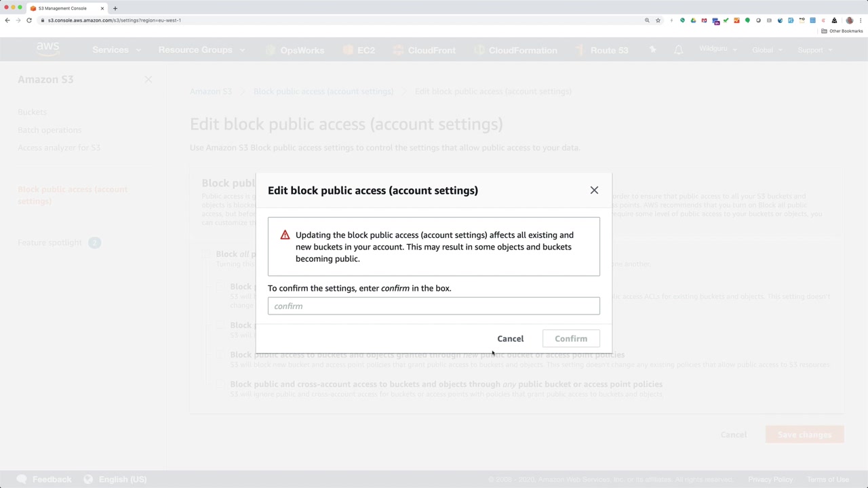Open the Privacy Policy link
The image size is (868, 488).
tap(770, 479)
